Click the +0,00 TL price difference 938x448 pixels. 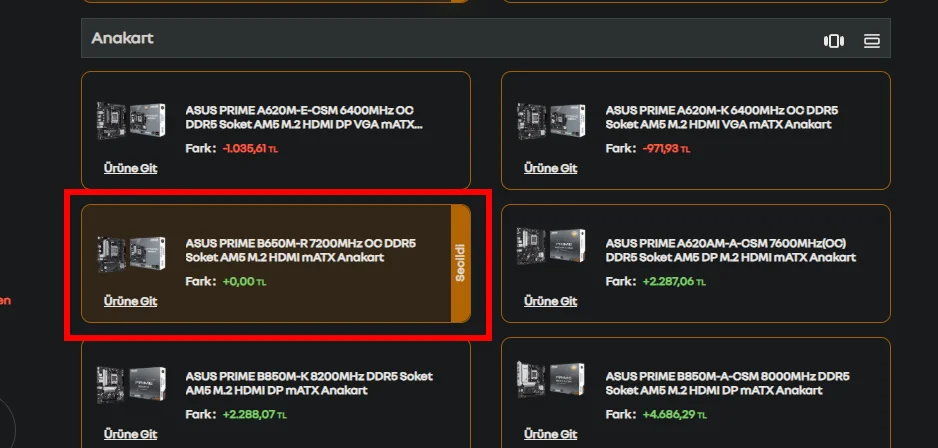pos(244,281)
